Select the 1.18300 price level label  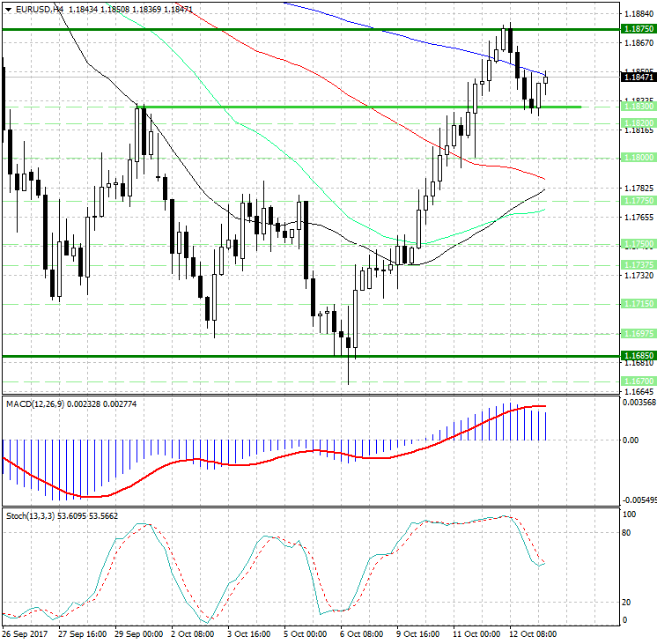pos(637,107)
